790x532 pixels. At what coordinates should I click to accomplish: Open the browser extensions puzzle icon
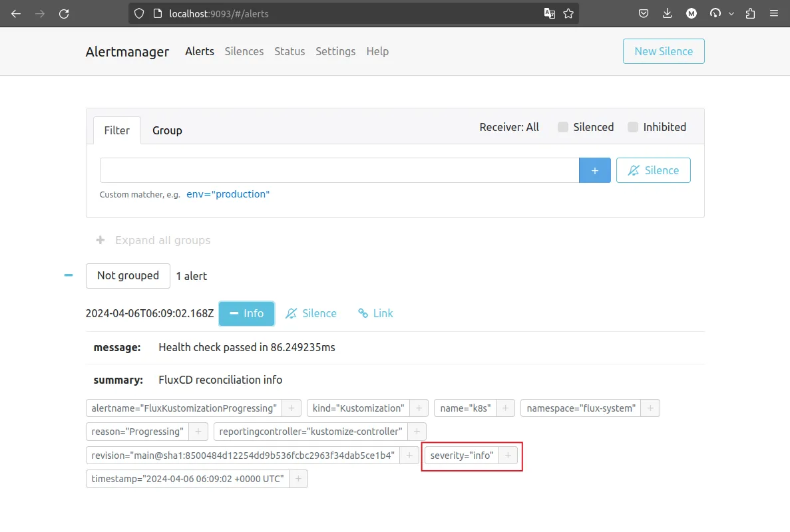pyautogui.click(x=751, y=13)
